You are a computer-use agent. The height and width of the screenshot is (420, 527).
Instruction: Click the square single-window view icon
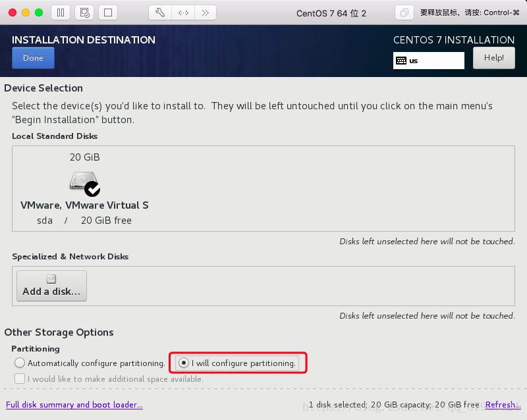click(x=108, y=13)
